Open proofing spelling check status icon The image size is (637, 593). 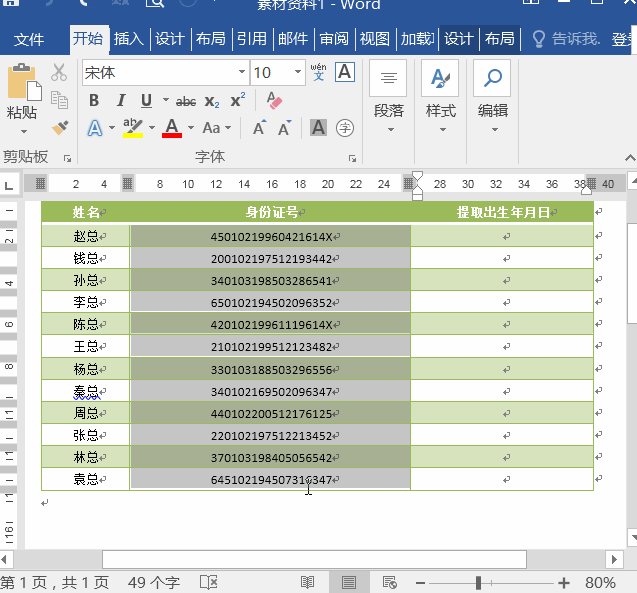click(209, 582)
